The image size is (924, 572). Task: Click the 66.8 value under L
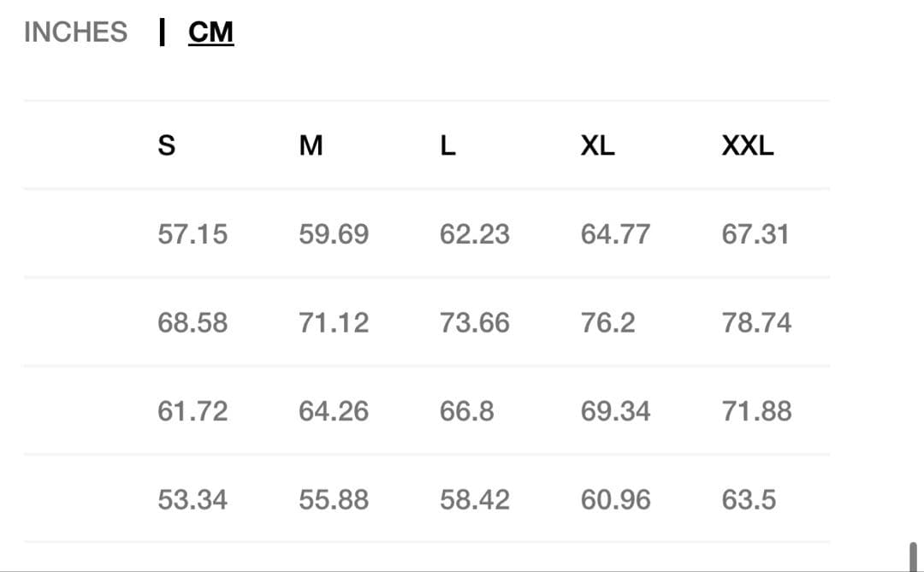pos(466,411)
